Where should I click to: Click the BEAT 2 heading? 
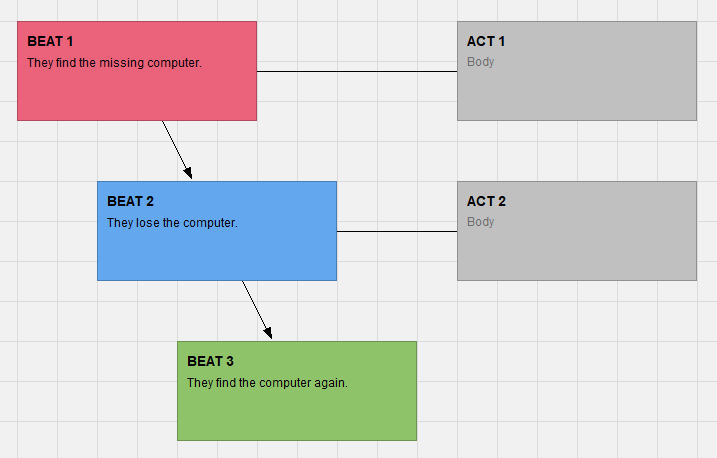(x=130, y=201)
